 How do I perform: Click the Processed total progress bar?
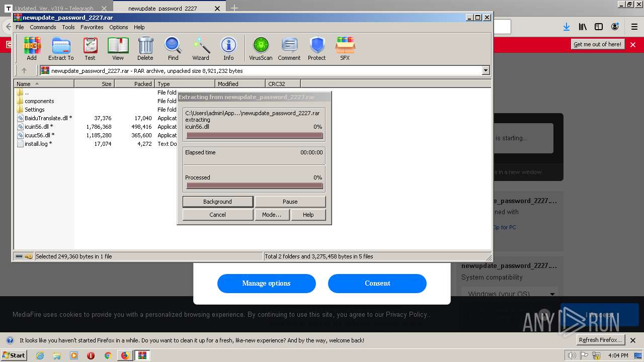click(254, 186)
